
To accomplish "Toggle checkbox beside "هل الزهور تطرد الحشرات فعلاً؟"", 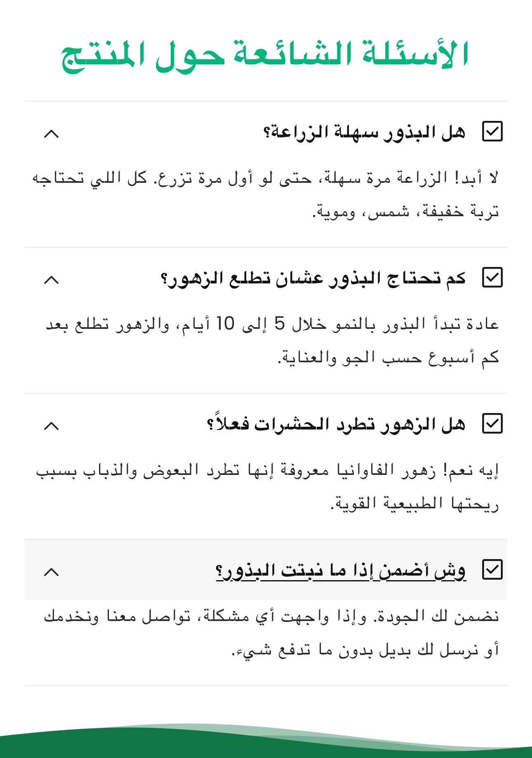I will click(x=492, y=424).
